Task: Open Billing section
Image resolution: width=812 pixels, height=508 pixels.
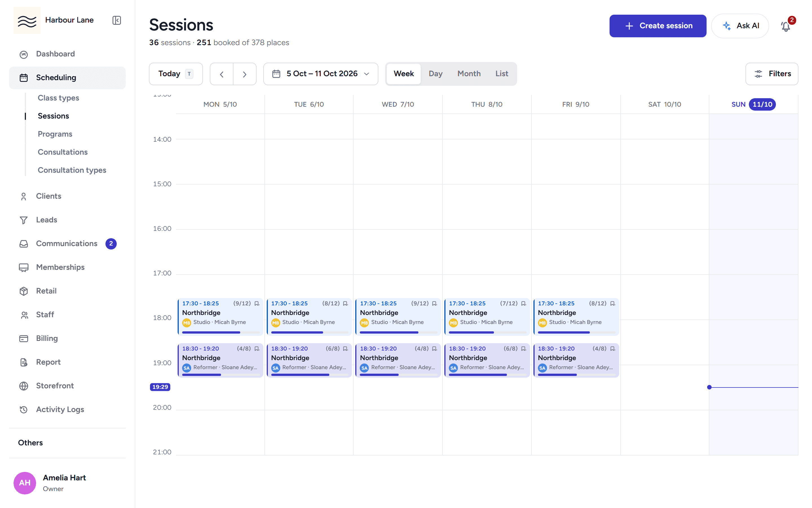Action: coord(67,338)
